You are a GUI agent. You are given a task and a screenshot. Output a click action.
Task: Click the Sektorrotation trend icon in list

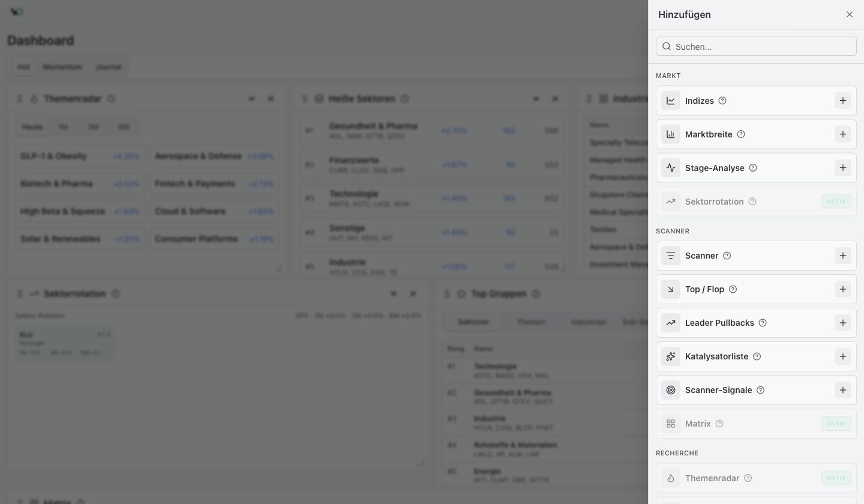click(x=671, y=202)
